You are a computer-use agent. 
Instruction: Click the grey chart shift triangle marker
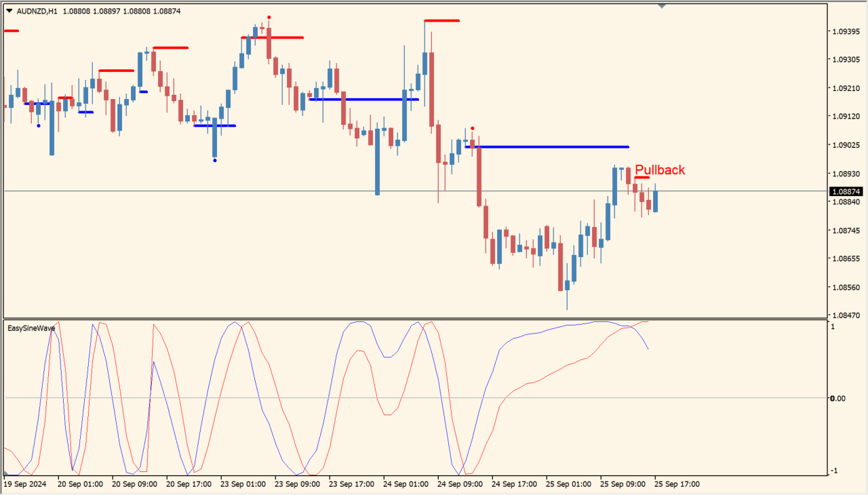pyautogui.click(x=662, y=6)
